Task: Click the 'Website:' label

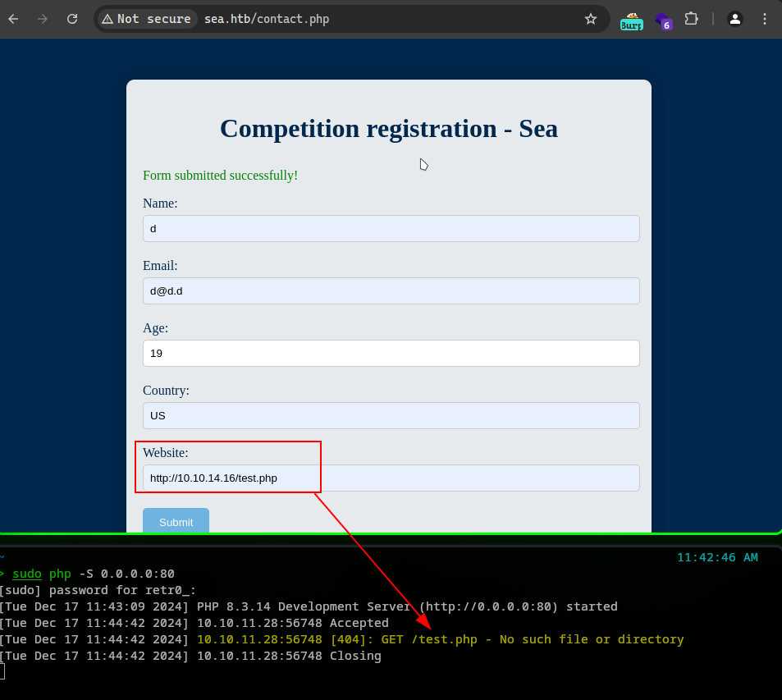Action: [166, 453]
